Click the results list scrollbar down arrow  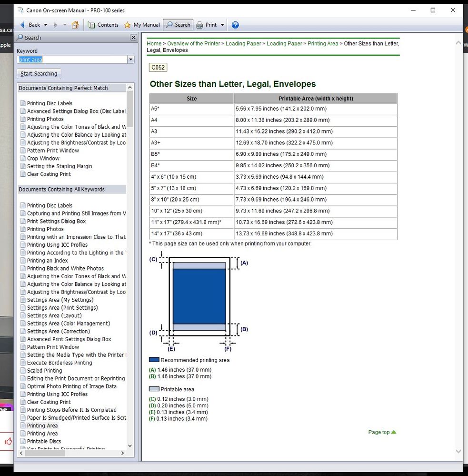(x=129, y=446)
